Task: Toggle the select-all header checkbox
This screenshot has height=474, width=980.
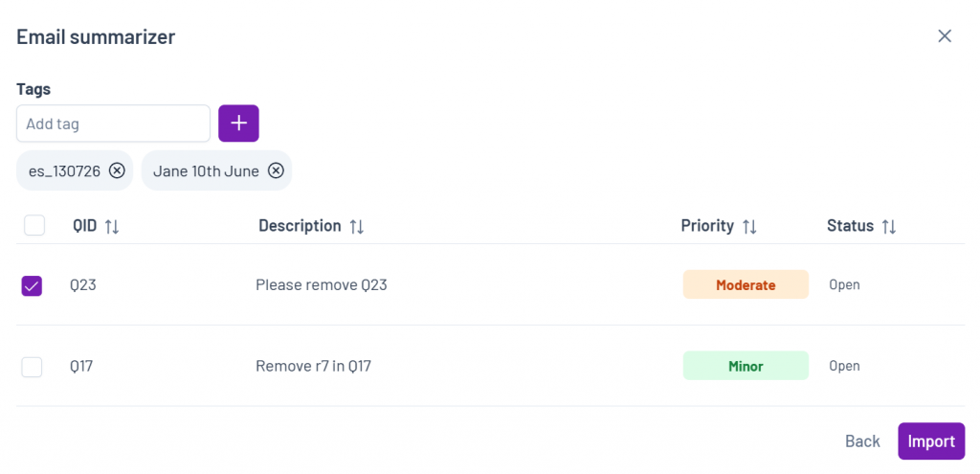Action: coord(34,225)
